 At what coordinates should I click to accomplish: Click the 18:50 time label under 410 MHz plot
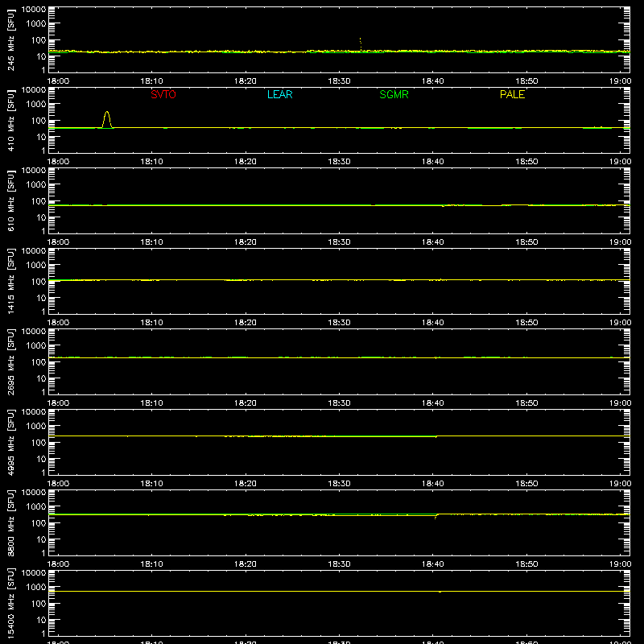tap(526, 162)
